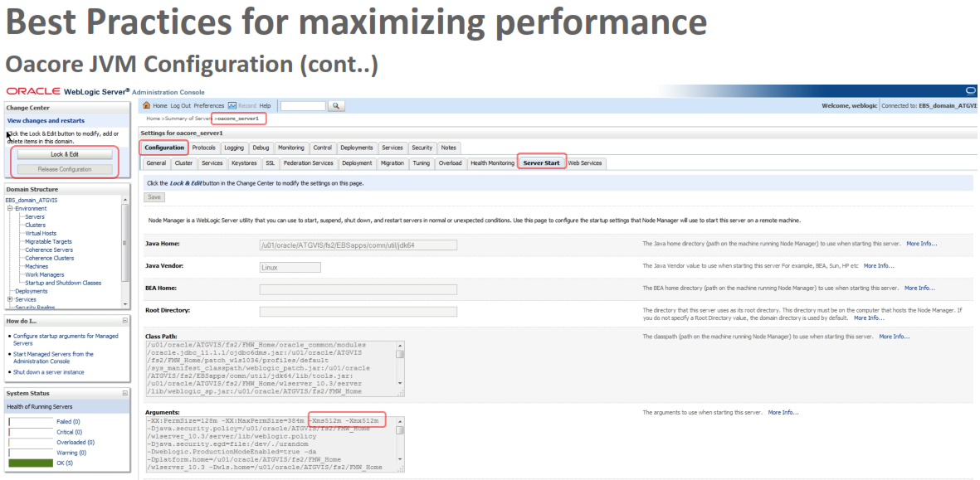Click View changes and restarts link
The height and width of the screenshot is (480, 980).
(x=46, y=120)
